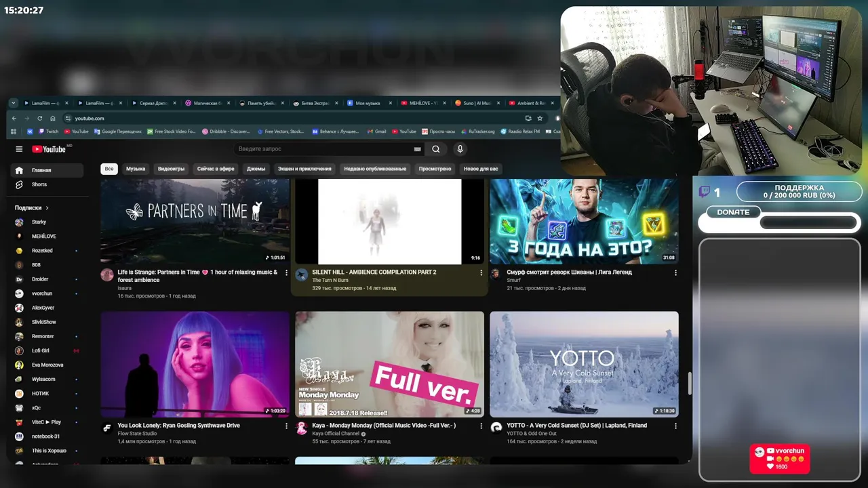The image size is (868, 488).
Task: Open isaura channel avatar under Life is Strange video
Action: (x=107, y=274)
